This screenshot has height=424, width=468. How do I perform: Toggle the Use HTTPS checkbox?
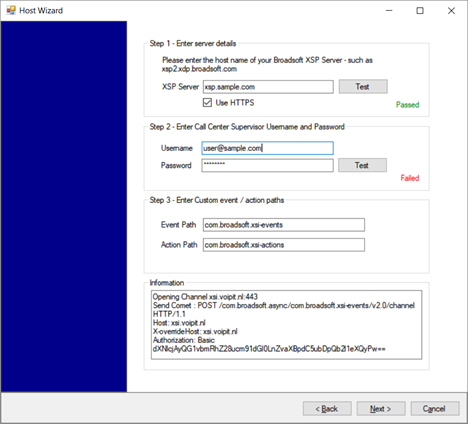click(207, 102)
